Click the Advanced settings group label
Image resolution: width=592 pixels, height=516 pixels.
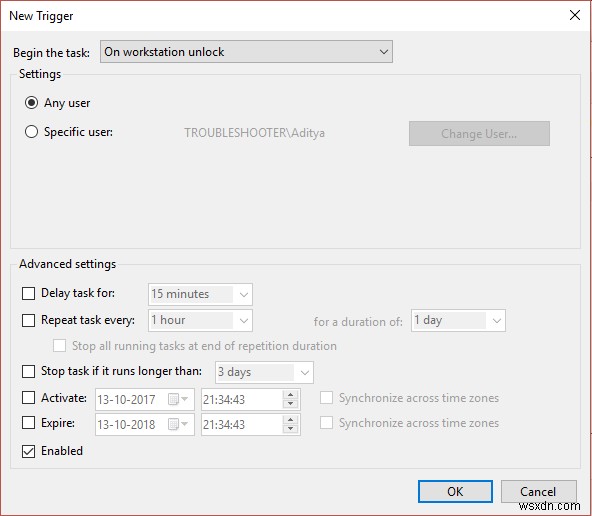[x=68, y=264]
